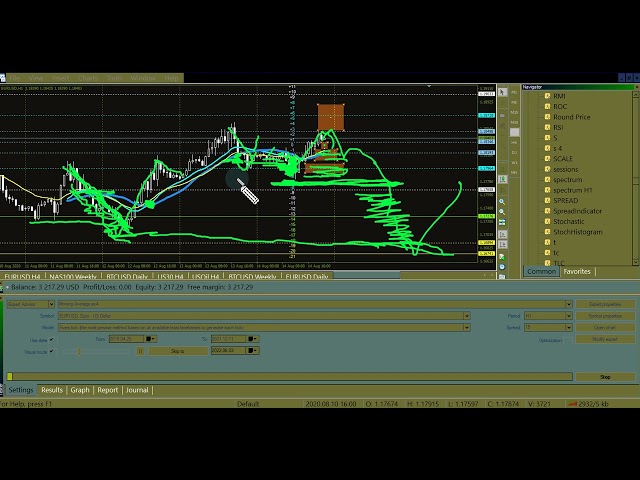
Task: Pause the visual mode playback
Action: 140,351
